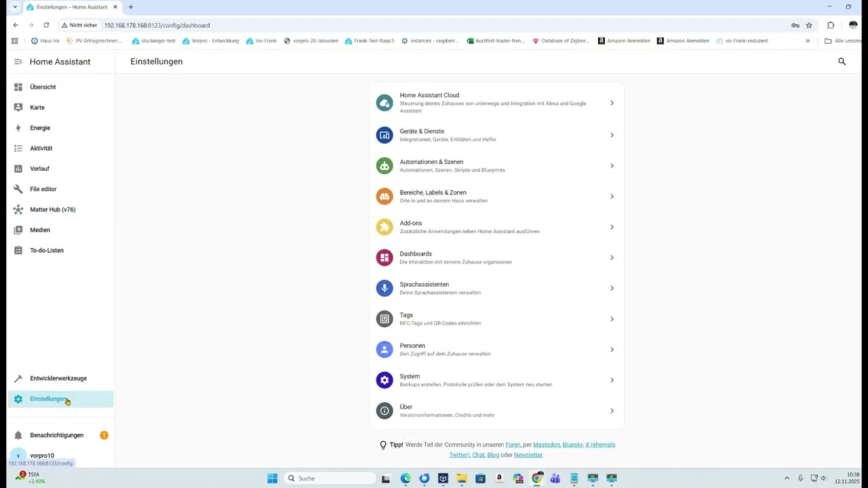
Task: Open the Verlauf chart icon
Action: click(x=18, y=168)
